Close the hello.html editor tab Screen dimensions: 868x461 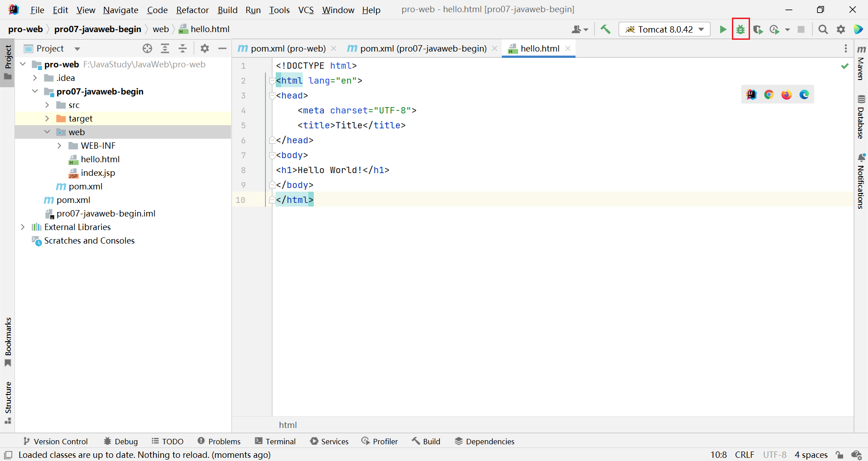click(x=568, y=48)
